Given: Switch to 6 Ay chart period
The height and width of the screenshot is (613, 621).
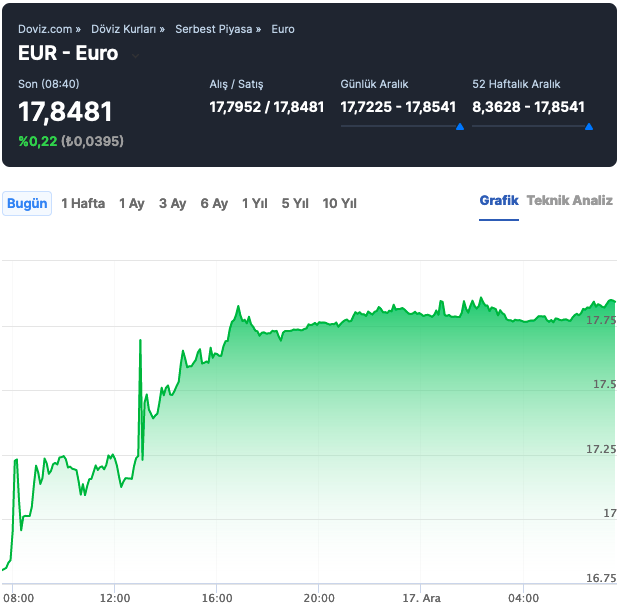Looking at the screenshot, I should click(214, 203).
